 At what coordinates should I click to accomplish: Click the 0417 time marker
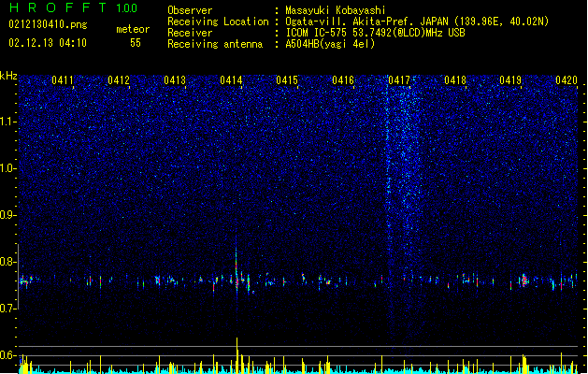pyautogui.click(x=399, y=80)
